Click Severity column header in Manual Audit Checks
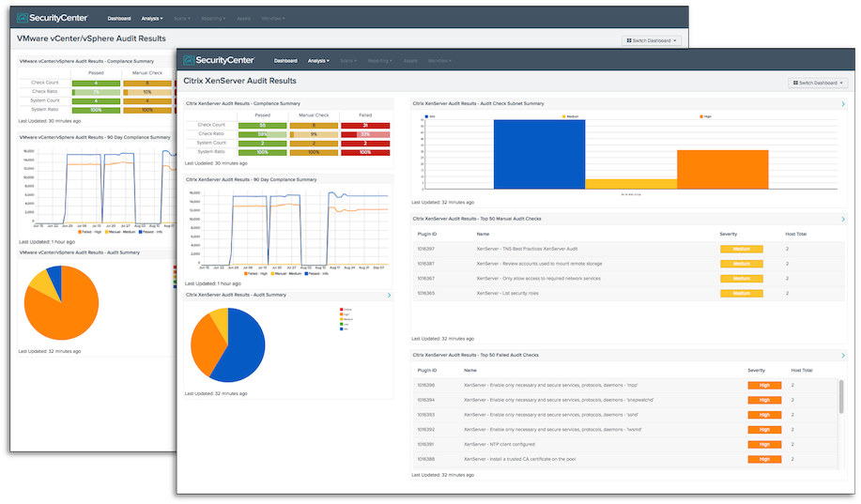Screen dimensions: 861x504 pyautogui.click(x=728, y=235)
